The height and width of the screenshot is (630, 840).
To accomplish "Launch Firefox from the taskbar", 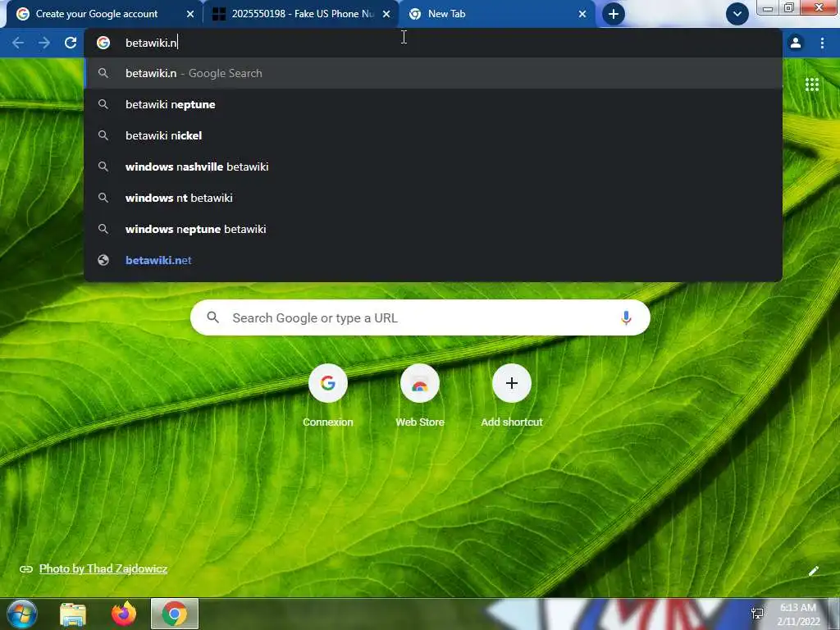I will pyautogui.click(x=124, y=614).
